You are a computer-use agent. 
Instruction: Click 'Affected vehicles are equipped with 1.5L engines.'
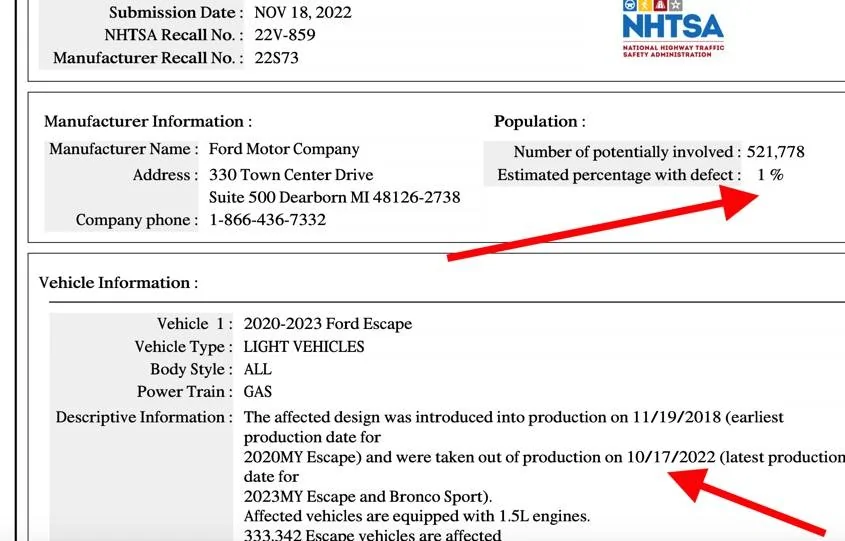(x=417, y=516)
